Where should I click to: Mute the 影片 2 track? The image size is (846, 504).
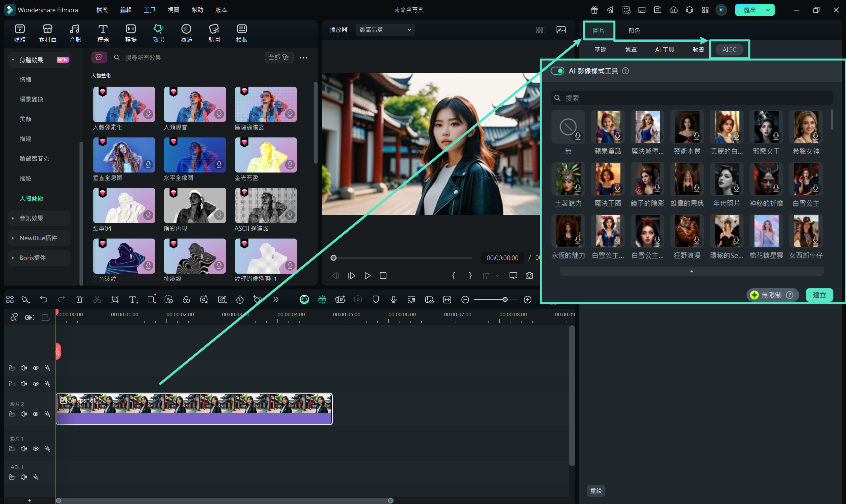pos(24,414)
